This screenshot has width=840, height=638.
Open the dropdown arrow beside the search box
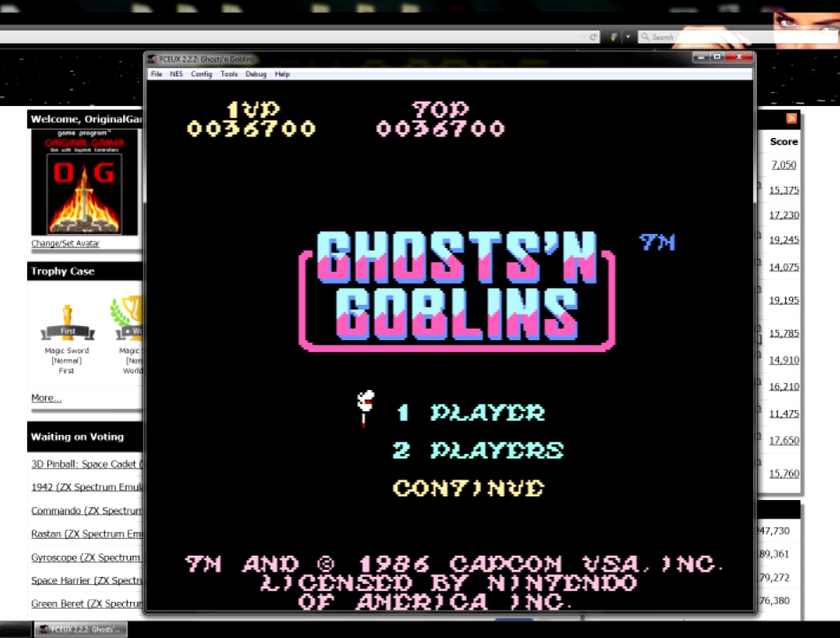628,37
